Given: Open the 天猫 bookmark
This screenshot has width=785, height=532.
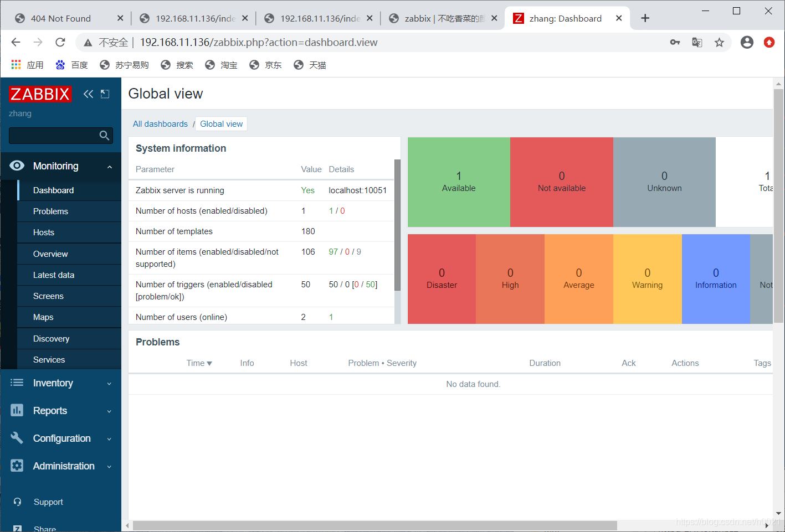Looking at the screenshot, I should tap(310, 65).
